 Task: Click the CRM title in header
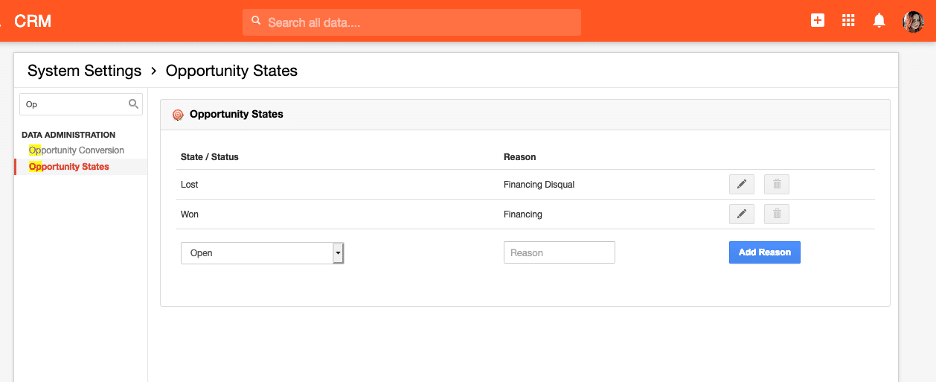pyautogui.click(x=33, y=21)
